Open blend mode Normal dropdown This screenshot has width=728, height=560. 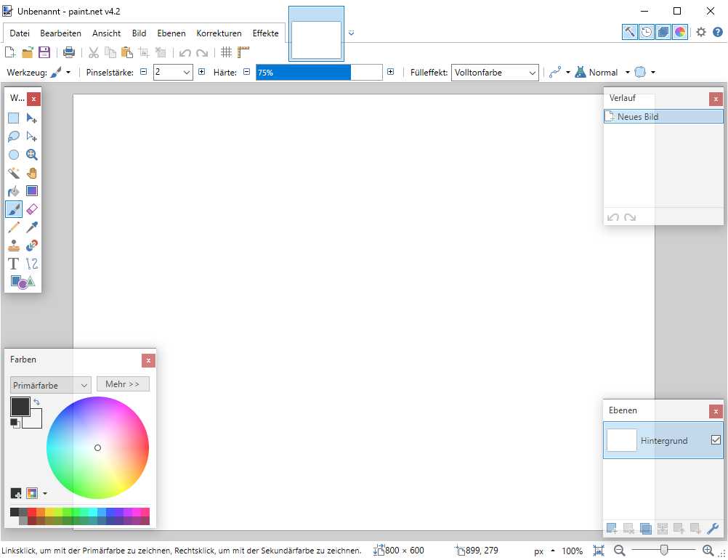(x=602, y=73)
